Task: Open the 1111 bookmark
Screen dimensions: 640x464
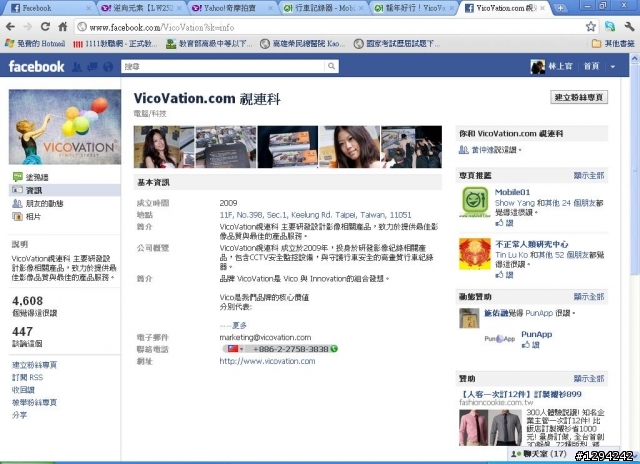Action: click(115, 43)
